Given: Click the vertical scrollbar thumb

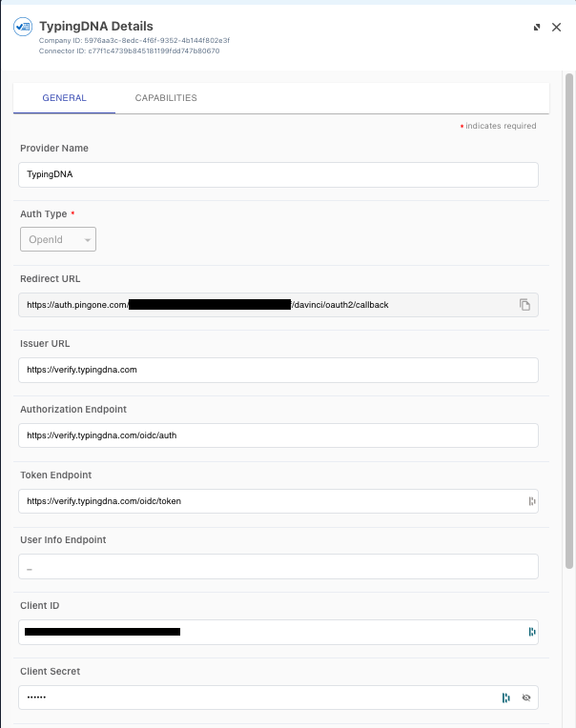Looking at the screenshot, I should pyautogui.click(x=569, y=320).
